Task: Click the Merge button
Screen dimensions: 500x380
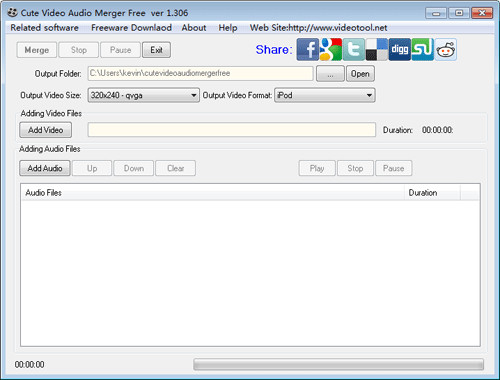Action: pos(37,50)
